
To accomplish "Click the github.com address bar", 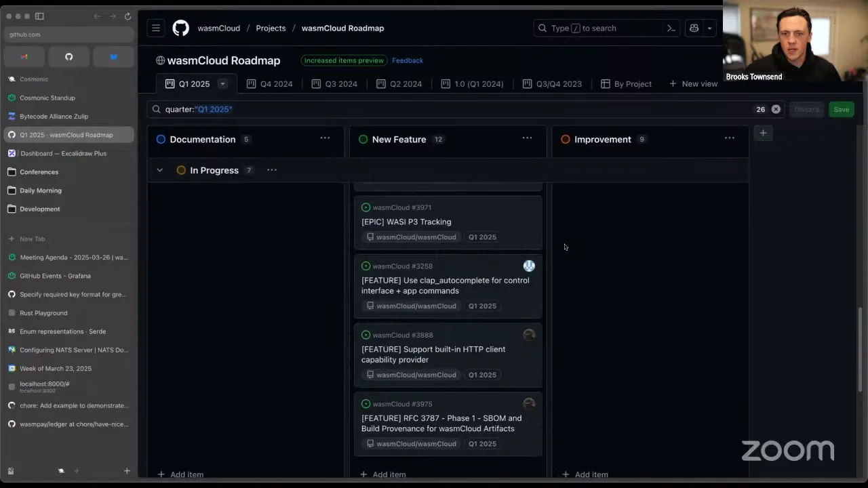I will click(68, 35).
